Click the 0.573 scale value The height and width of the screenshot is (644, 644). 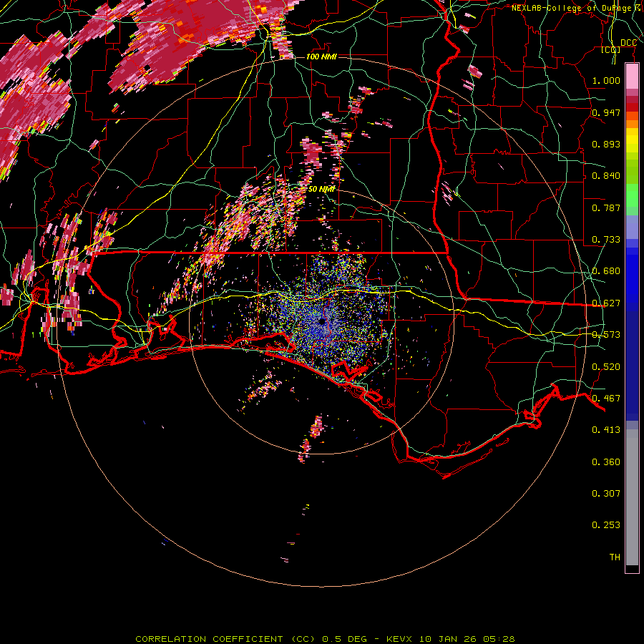[x=606, y=335]
